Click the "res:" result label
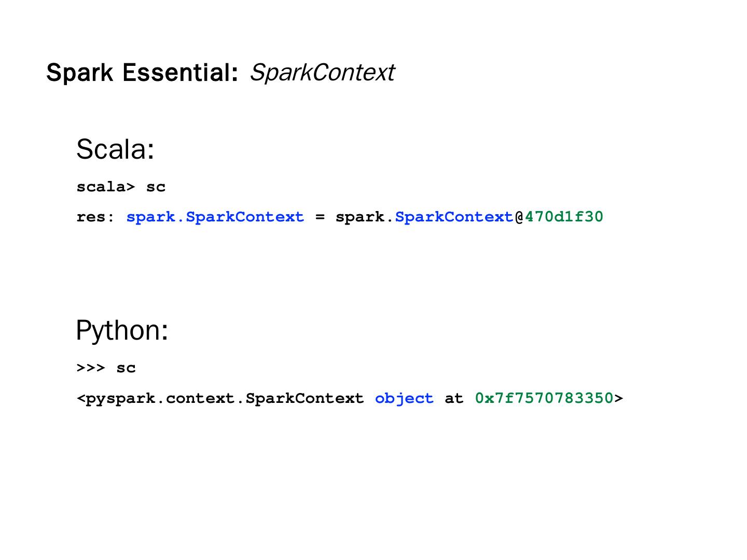 [x=95, y=217]
